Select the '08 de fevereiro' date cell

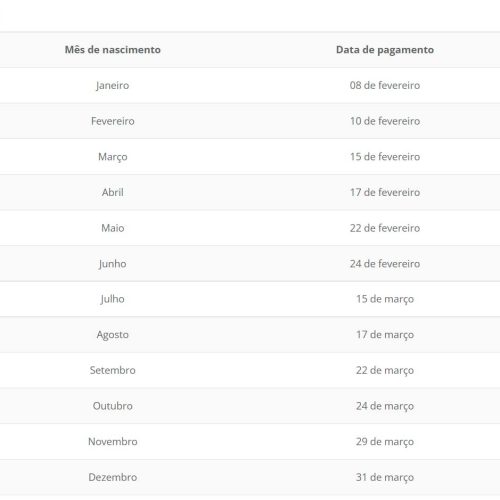(385, 85)
